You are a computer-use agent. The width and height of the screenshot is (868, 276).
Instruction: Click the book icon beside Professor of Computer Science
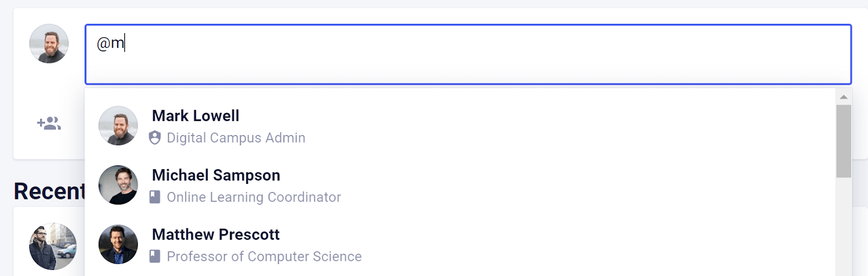click(x=155, y=256)
